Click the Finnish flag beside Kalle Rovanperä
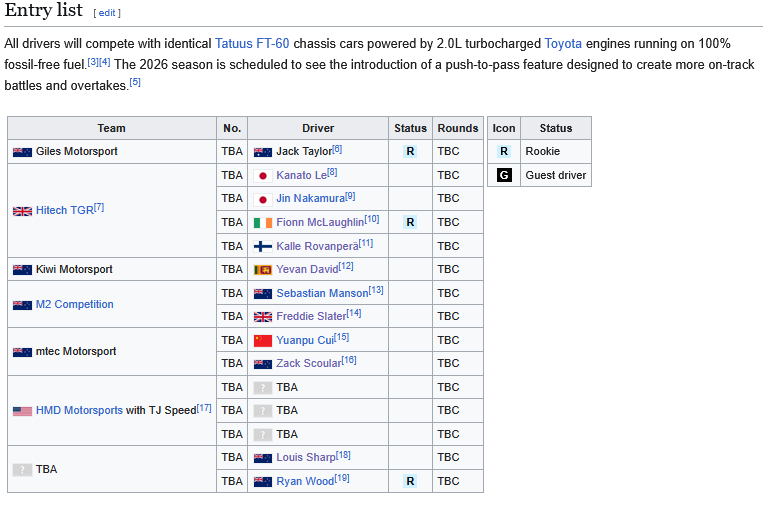This screenshot has height=505, width=767. 263,246
